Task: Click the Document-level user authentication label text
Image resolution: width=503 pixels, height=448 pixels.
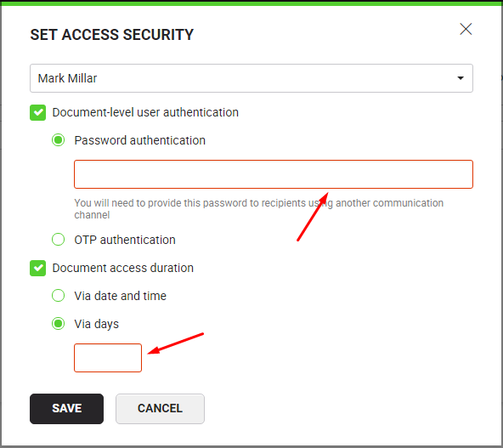Action: point(145,113)
